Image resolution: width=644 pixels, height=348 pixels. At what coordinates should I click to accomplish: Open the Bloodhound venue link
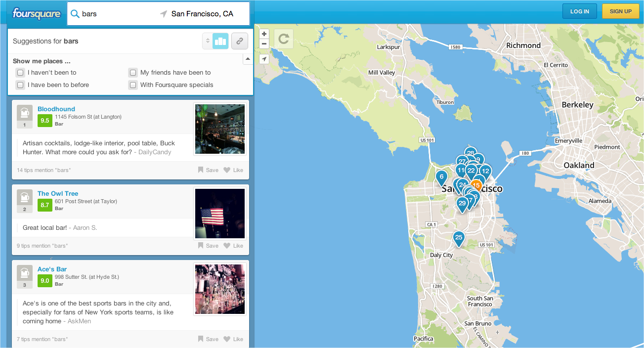56,109
